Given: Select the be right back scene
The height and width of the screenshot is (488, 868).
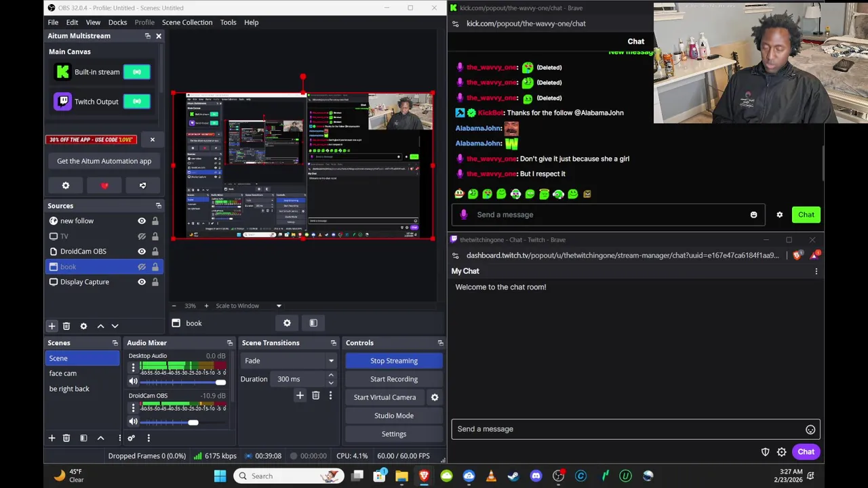Looking at the screenshot, I should (x=82, y=389).
